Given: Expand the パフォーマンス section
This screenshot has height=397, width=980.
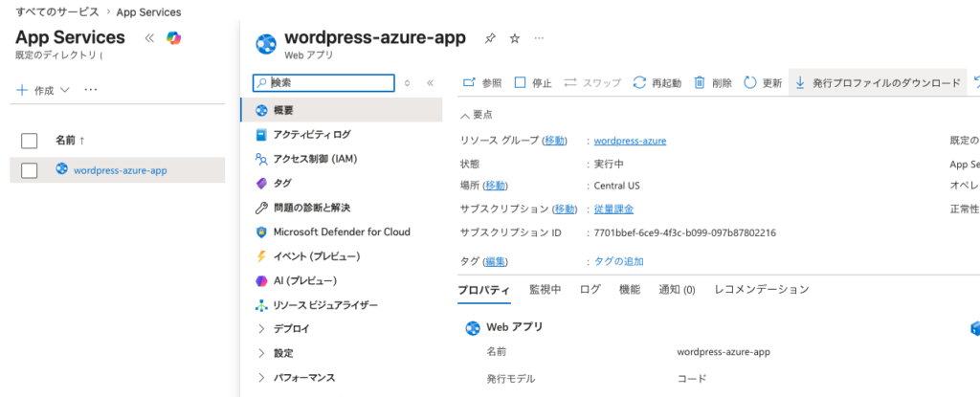Looking at the screenshot, I should tap(261, 378).
